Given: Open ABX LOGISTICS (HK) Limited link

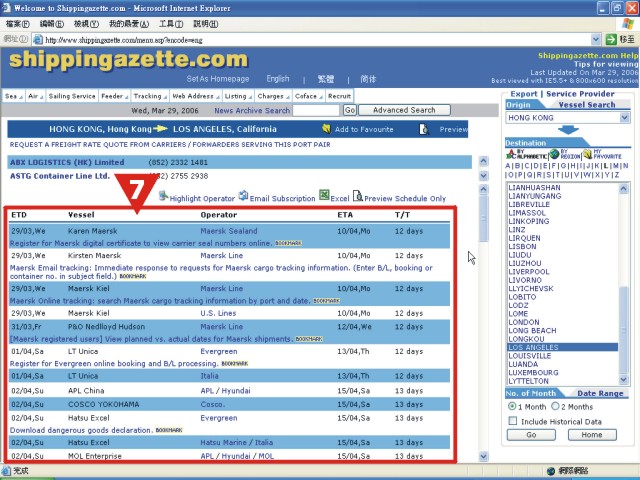Looking at the screenshot, I should tap(67, 162).
